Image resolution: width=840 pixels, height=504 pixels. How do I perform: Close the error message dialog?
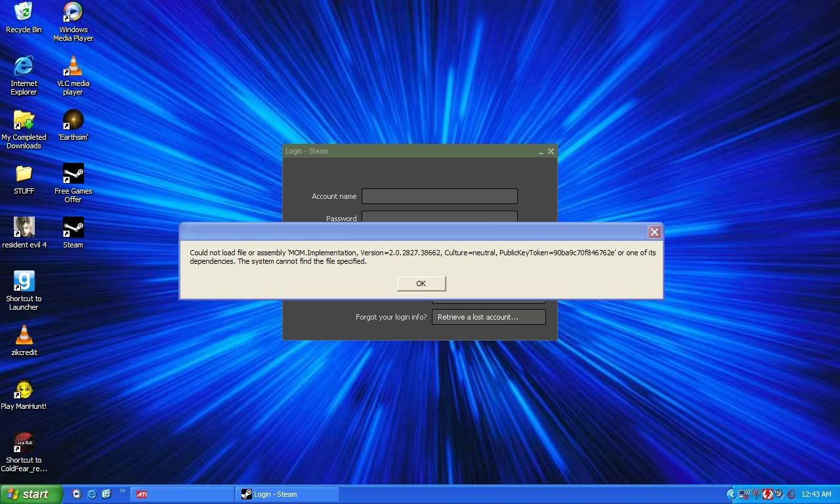654,232
